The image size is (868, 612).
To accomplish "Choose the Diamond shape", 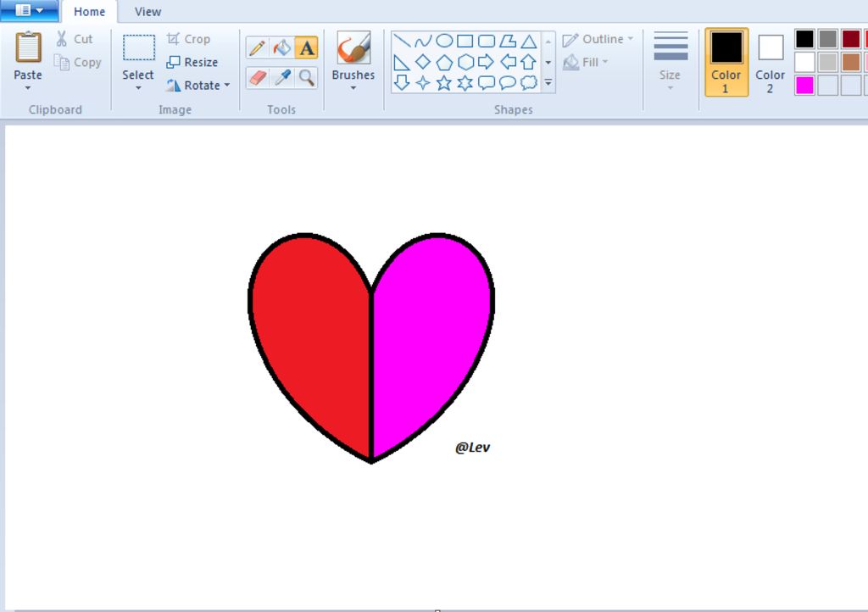I will [423, 63].
